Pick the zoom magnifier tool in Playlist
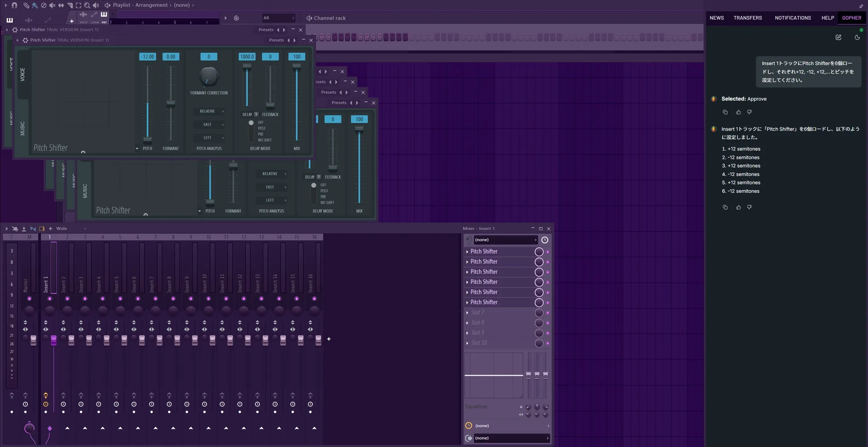 click(x=87, y=5)
